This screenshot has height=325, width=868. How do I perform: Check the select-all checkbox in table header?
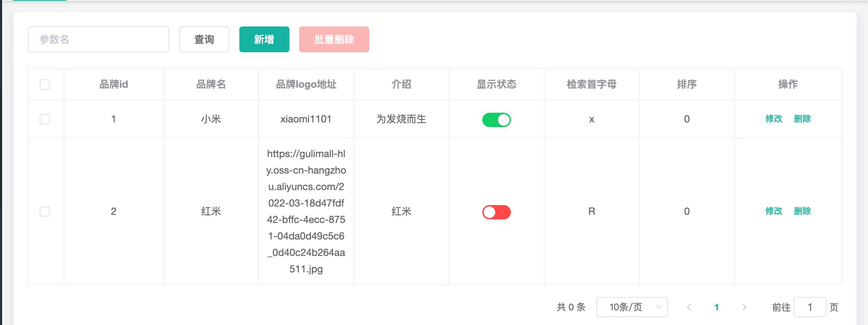click(x=45, y=84)
